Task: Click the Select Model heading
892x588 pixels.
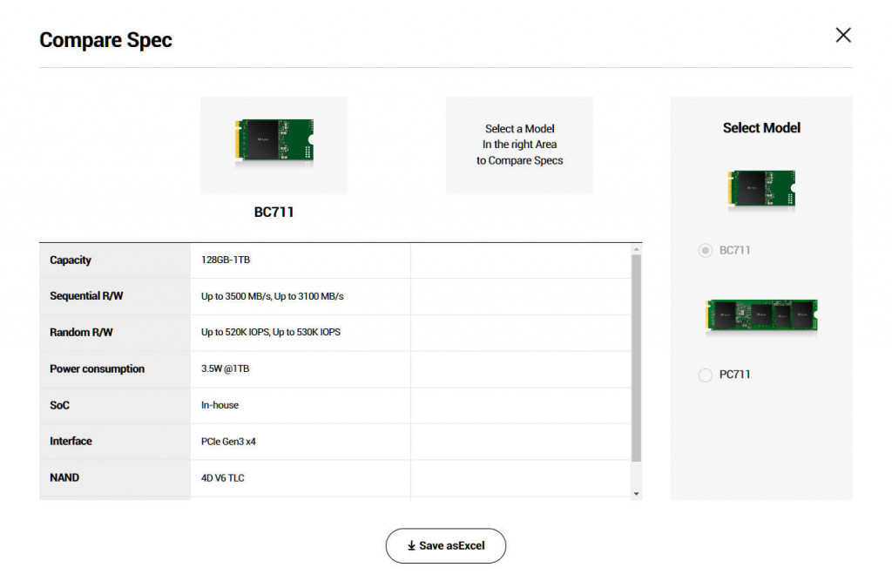Action: (761, 128)
